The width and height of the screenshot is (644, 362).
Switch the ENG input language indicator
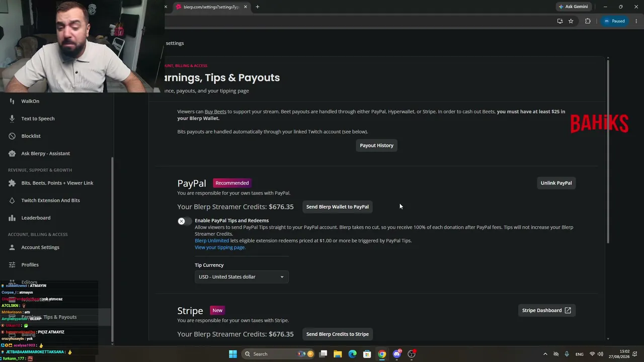coord(580,354)
